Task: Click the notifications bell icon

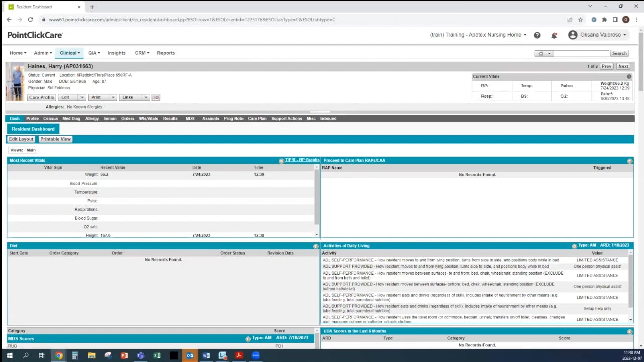Action: pos(554,35)
